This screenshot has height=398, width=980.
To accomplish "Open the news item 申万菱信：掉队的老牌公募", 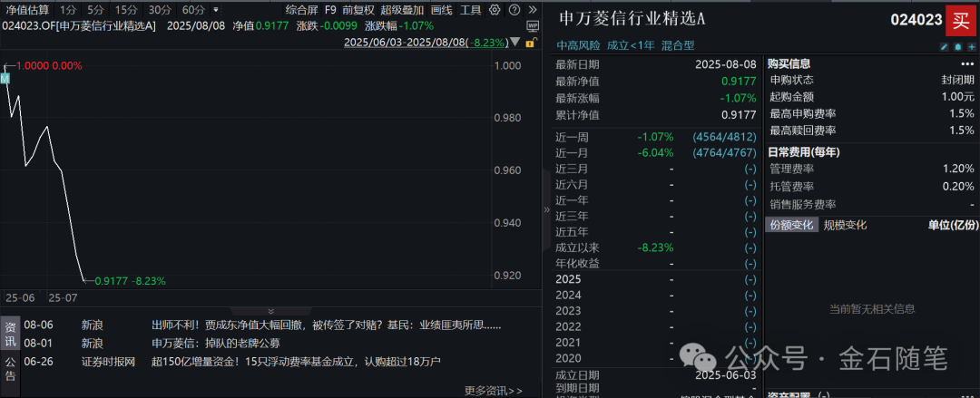I will 216,343.
